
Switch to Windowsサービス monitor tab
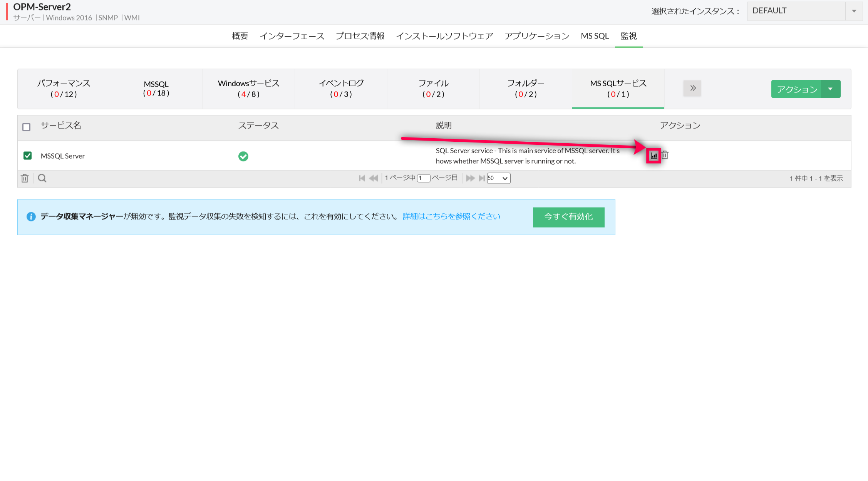[x=248, y=89]
